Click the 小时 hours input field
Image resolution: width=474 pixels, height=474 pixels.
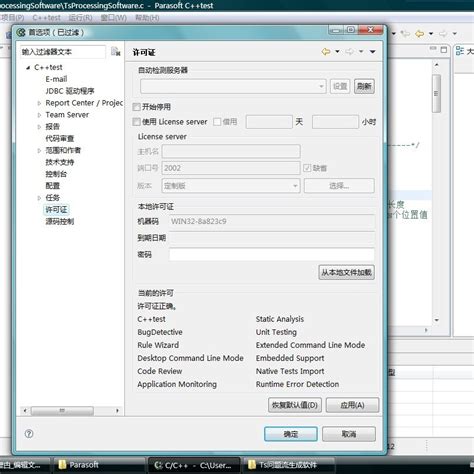(x=335, y=122)
